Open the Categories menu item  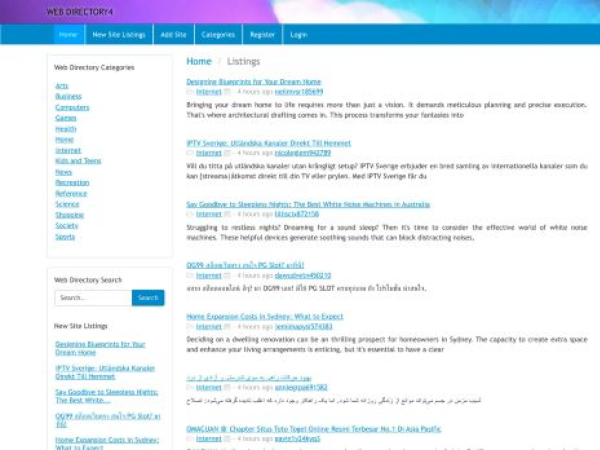tap(218, 34)
